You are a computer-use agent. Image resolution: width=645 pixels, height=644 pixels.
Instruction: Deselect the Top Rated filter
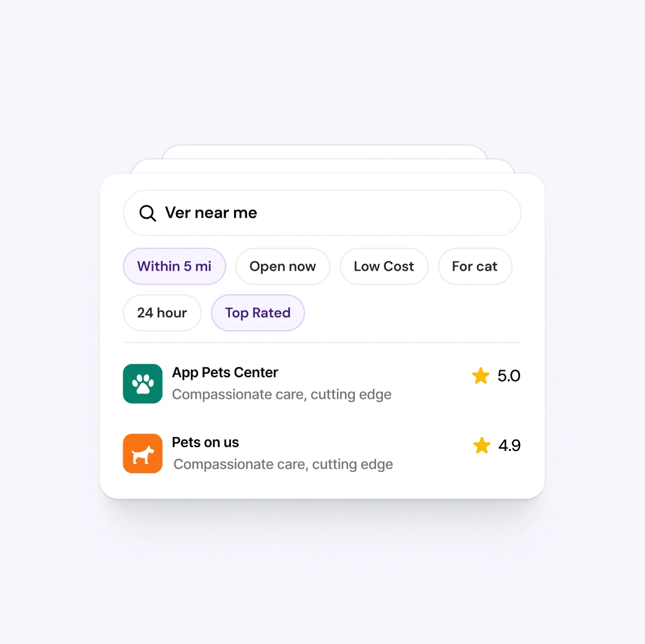pos(258,313)
